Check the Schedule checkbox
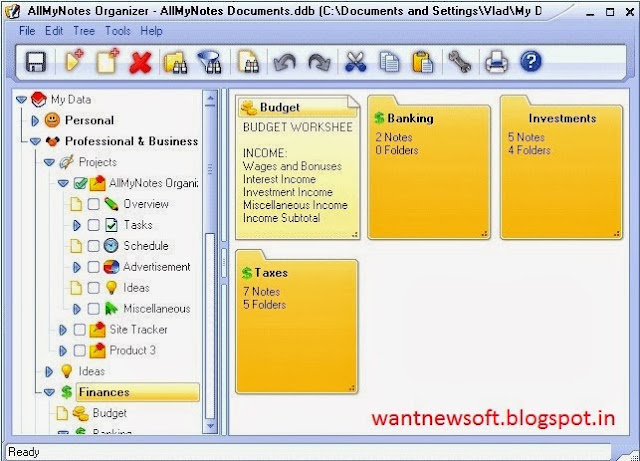The image size is (640, 461). pyautogui.click(x=93, y=246)
